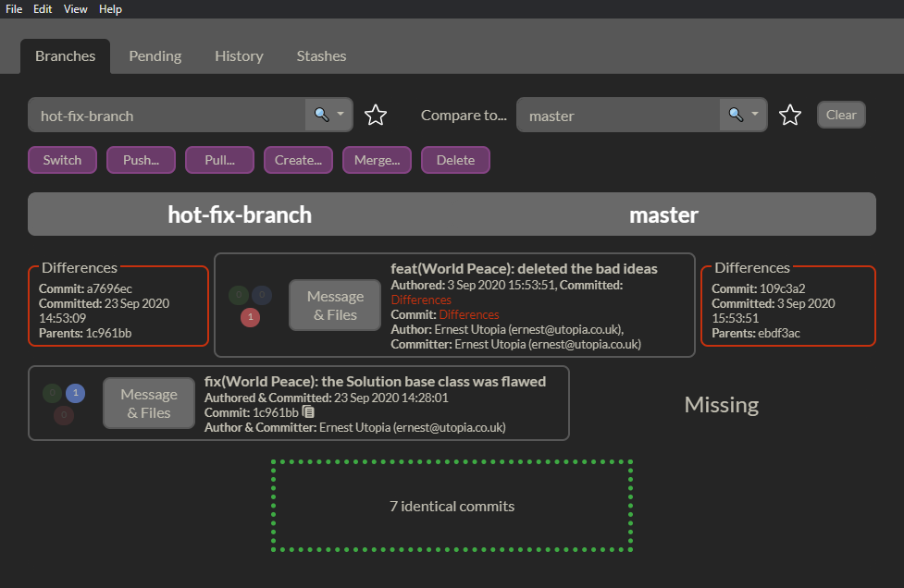Viewport: 904px width, 588px height.
Task: Click the hot-fix-branch header title
Action: coord(240,214)
